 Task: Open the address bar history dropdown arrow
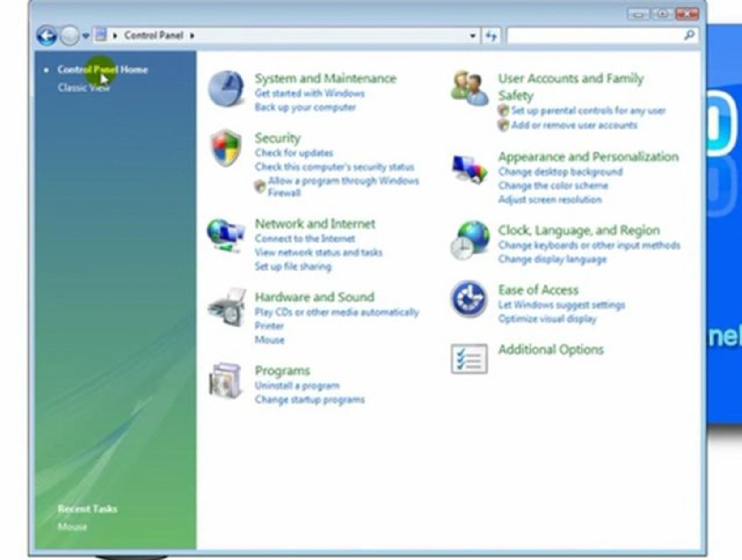tap(473, 36)
